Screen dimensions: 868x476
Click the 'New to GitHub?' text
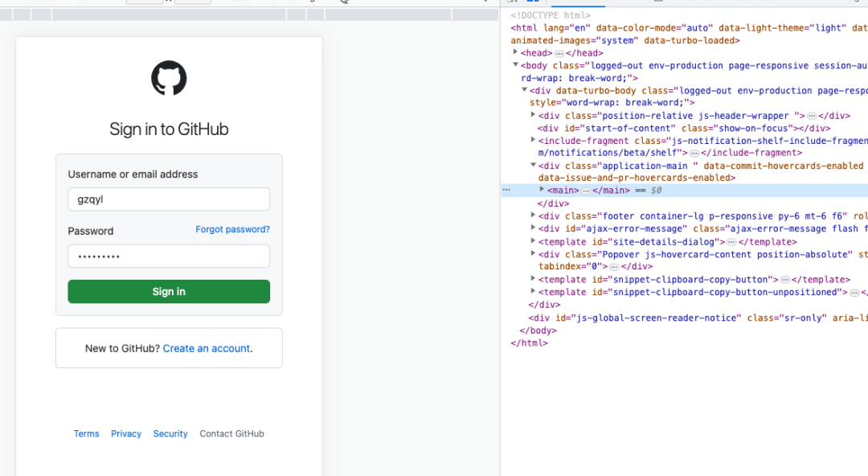(x=122, y=348)
